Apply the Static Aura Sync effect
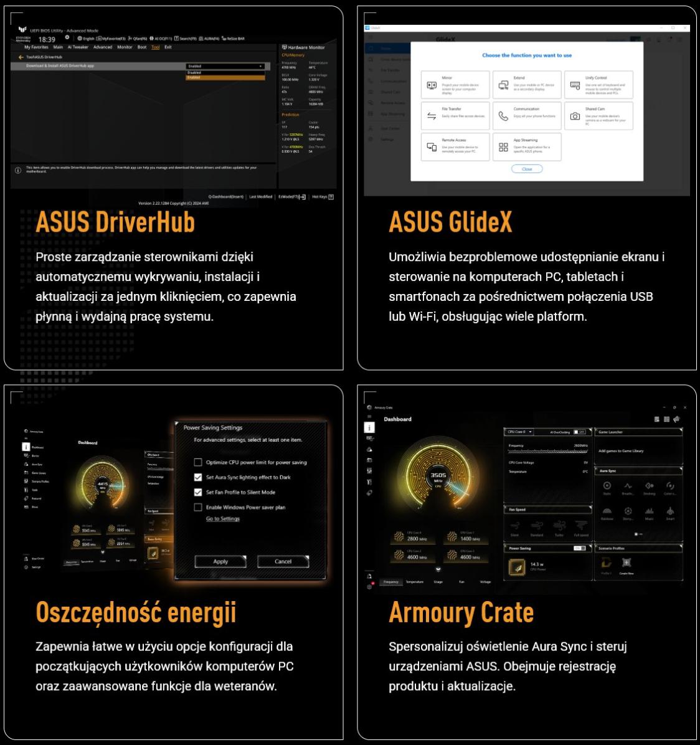This screenshot has width=700, height=745. click(607, 488)
